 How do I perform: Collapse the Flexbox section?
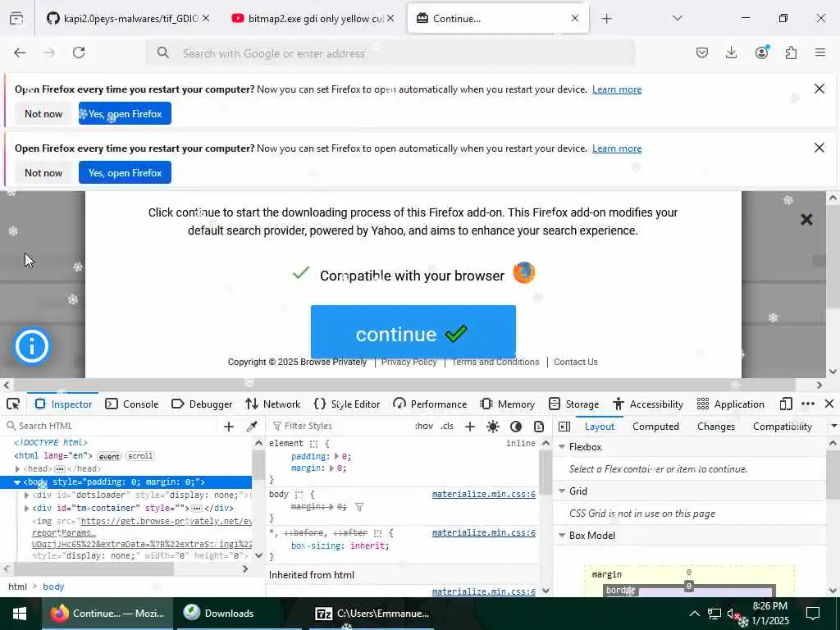click(x=562, y=447)
